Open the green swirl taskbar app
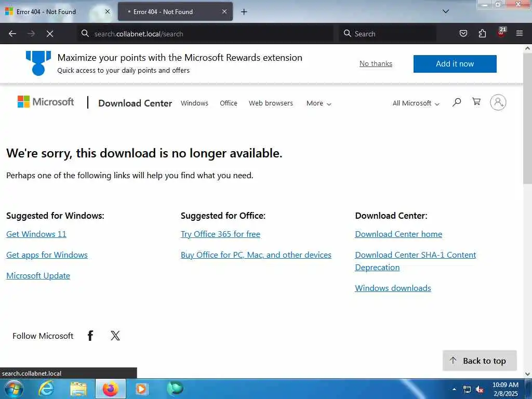The width and height of the screenshot is (532, 399). (x=175, y=389)
